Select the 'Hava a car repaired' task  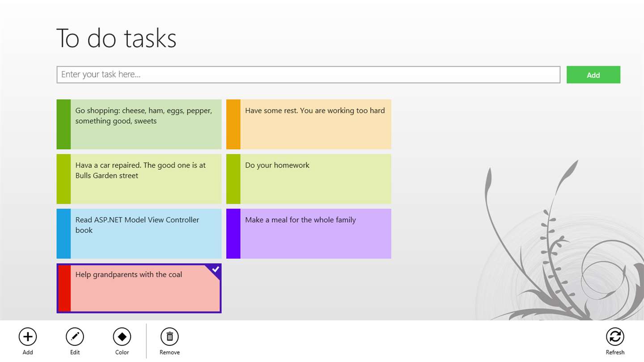(146, 179)
